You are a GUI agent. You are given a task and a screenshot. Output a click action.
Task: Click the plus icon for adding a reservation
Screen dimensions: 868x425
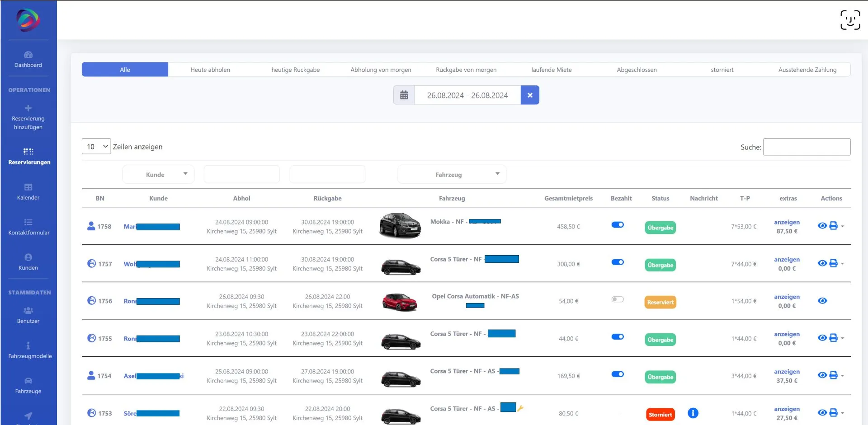[28, 108]
